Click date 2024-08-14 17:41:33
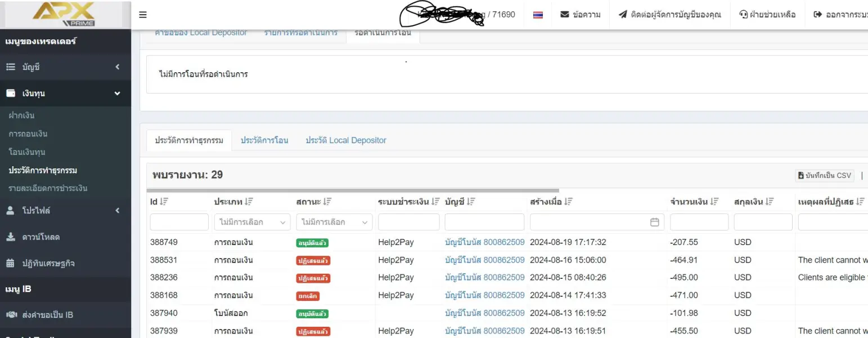This screenshot has width=868, height=338. click(568, 295)
